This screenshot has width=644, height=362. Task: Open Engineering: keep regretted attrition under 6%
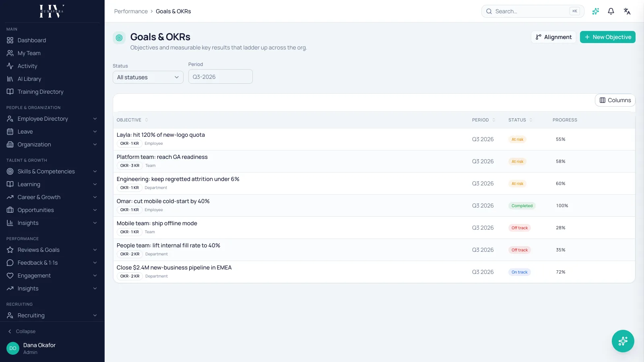(x=178, y=179)
